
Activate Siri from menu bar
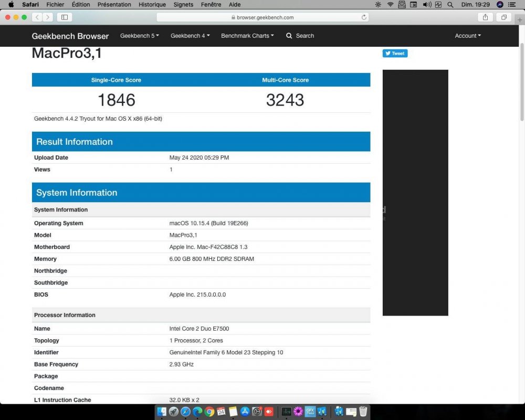pos(500,4)
